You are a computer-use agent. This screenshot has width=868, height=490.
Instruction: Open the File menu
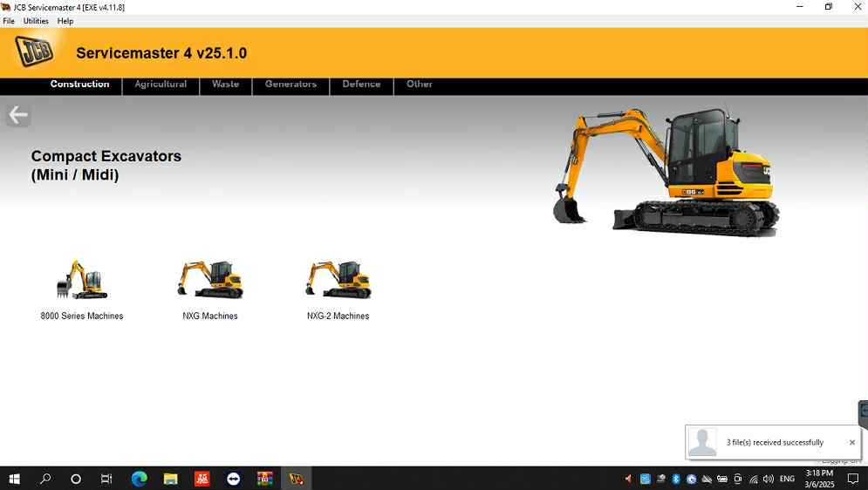[x=9, y=21]
